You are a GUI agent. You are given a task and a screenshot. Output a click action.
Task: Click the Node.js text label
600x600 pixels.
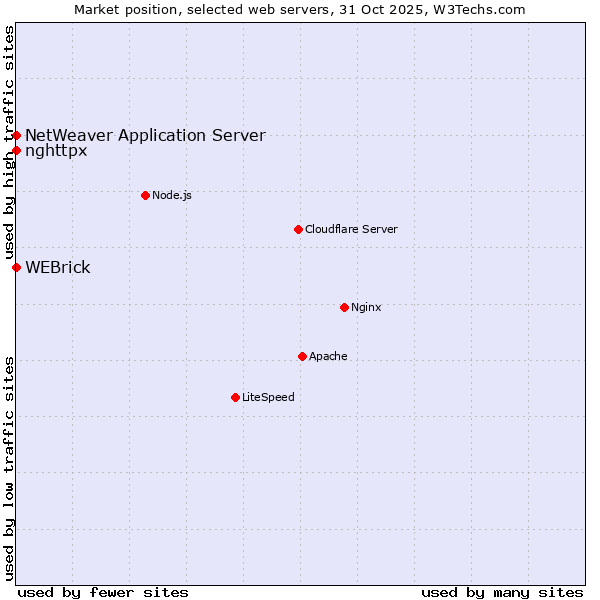pos(172,195)
